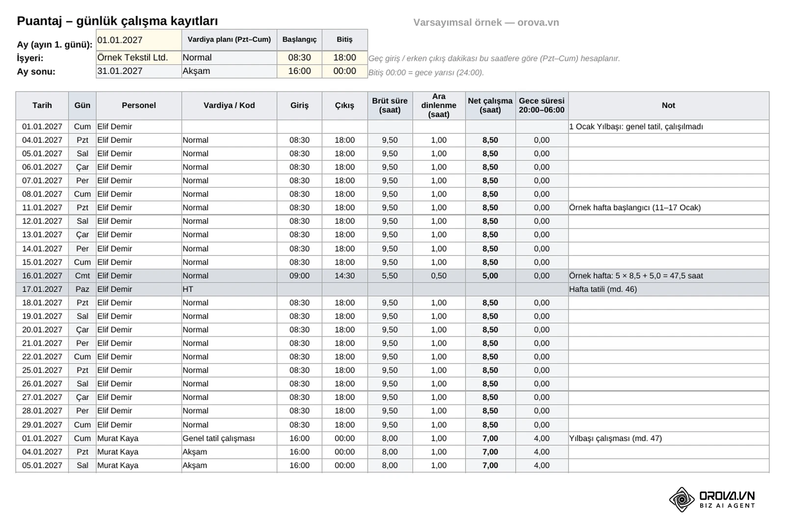Image resolution: width=785 pixels, height=532 pixels.
Task: Click the Gece süresi 20:00–06:00 header
Action: click(x=542, y=105)
